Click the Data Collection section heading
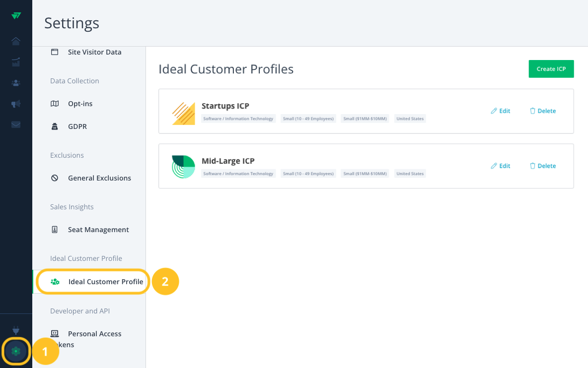This screenshot has width=588, height=368. pos(74,81)
